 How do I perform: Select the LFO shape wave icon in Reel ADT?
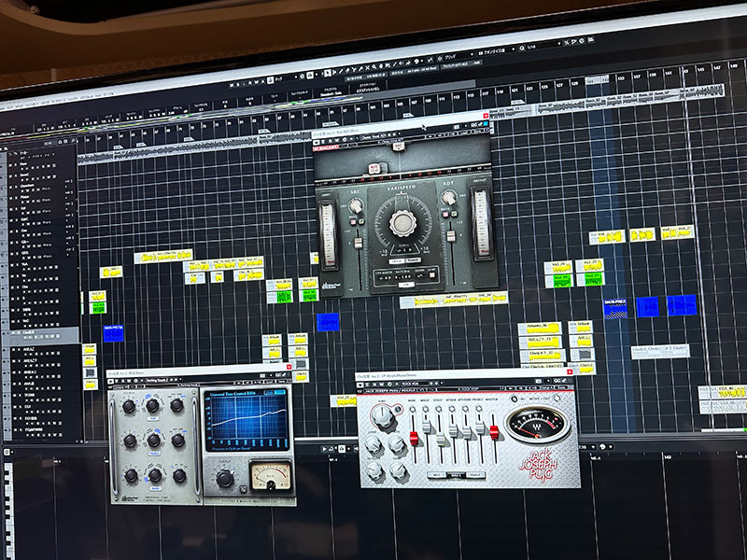point(419,276)
